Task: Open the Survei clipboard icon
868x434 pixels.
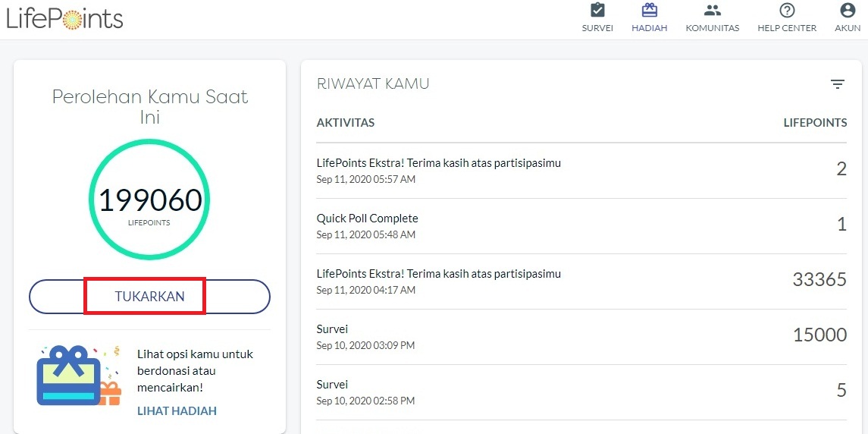Action: (597, 10)
